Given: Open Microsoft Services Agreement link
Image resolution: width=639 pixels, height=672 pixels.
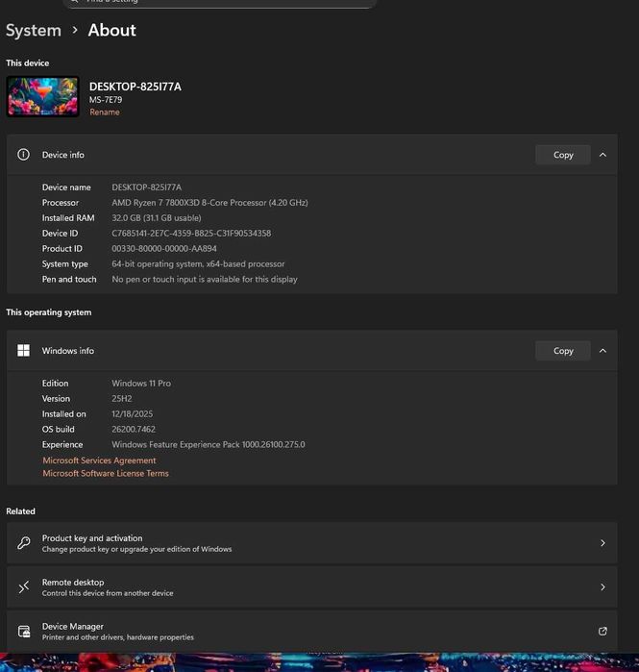Looking at the screenshot, I should point(99,460).
